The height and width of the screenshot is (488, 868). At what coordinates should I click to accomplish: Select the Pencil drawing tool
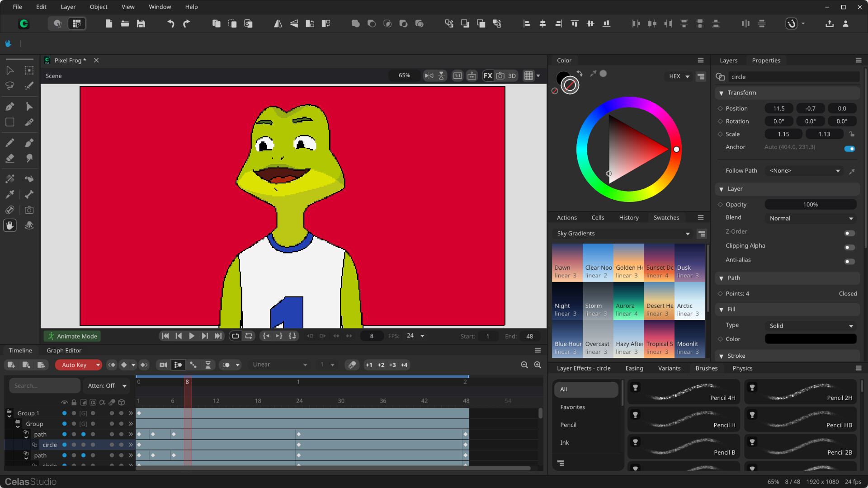click(x=9, y=143)
